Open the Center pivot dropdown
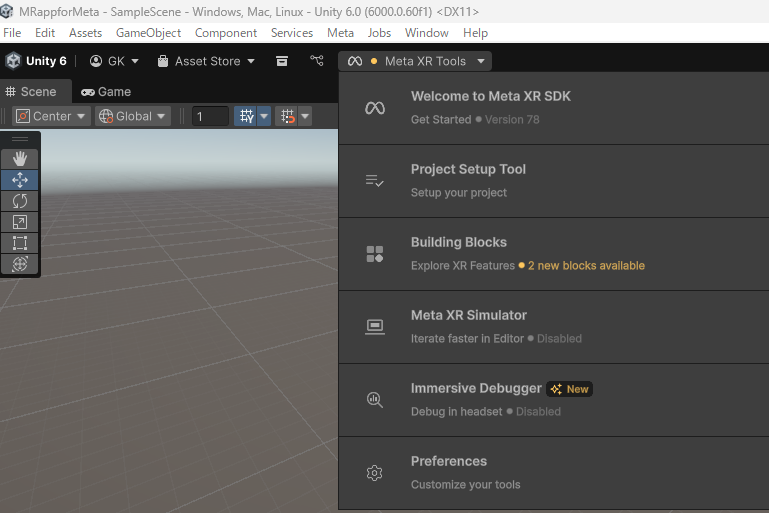Viewport: 769px width, 513px height. [x=51, y=116]
